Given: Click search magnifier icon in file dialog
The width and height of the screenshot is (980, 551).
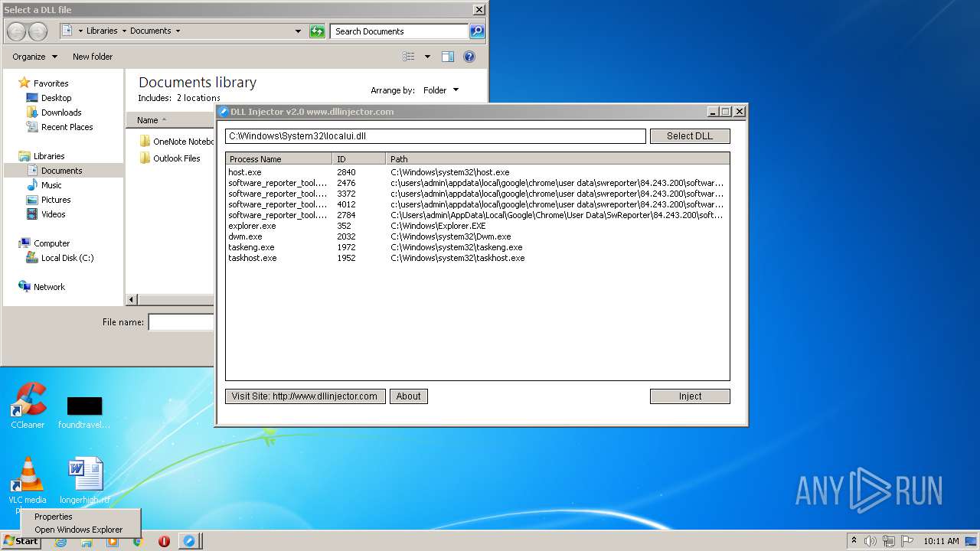Looking at the screenshot, I should coord(477,31).
